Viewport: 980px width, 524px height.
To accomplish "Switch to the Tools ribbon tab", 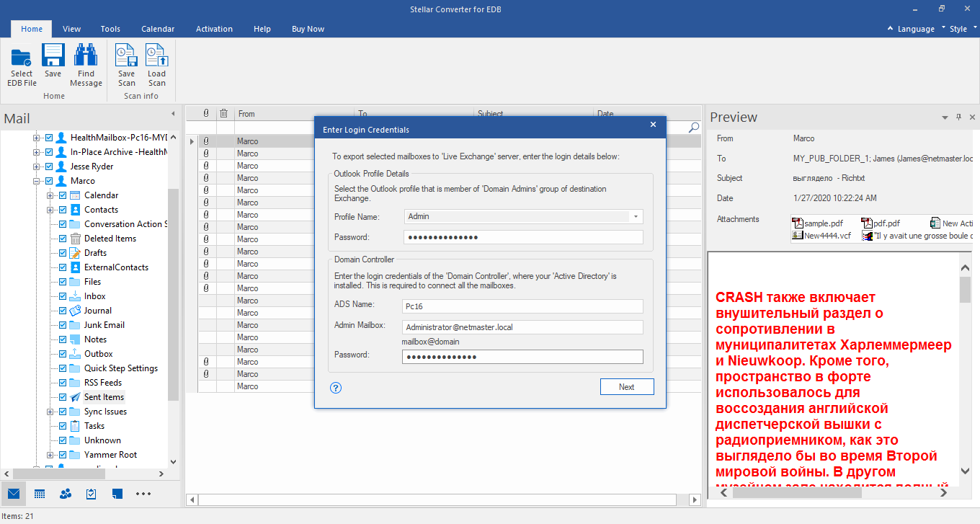I will coord(110,29).
